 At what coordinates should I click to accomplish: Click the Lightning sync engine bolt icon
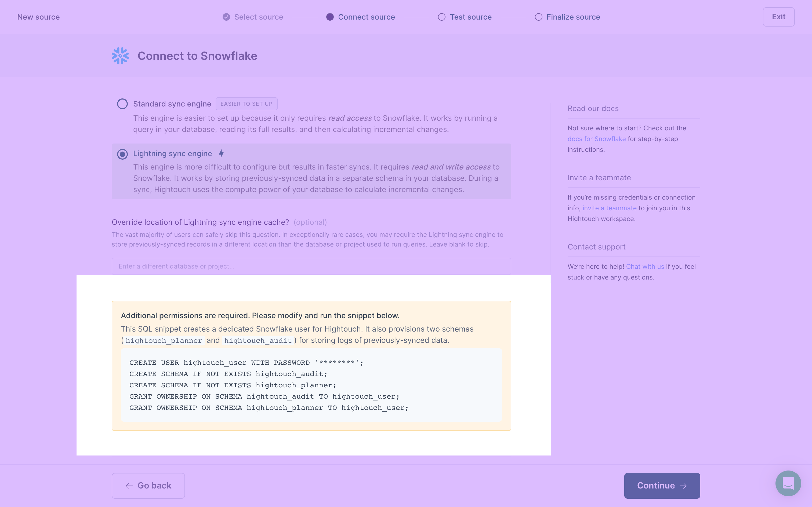tap(221, 154)
